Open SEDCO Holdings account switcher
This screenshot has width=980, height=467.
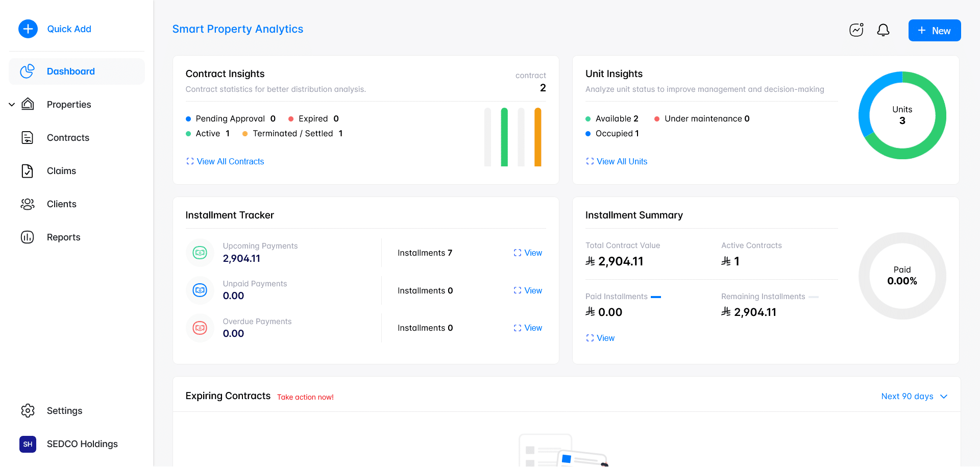click(69, 444)
